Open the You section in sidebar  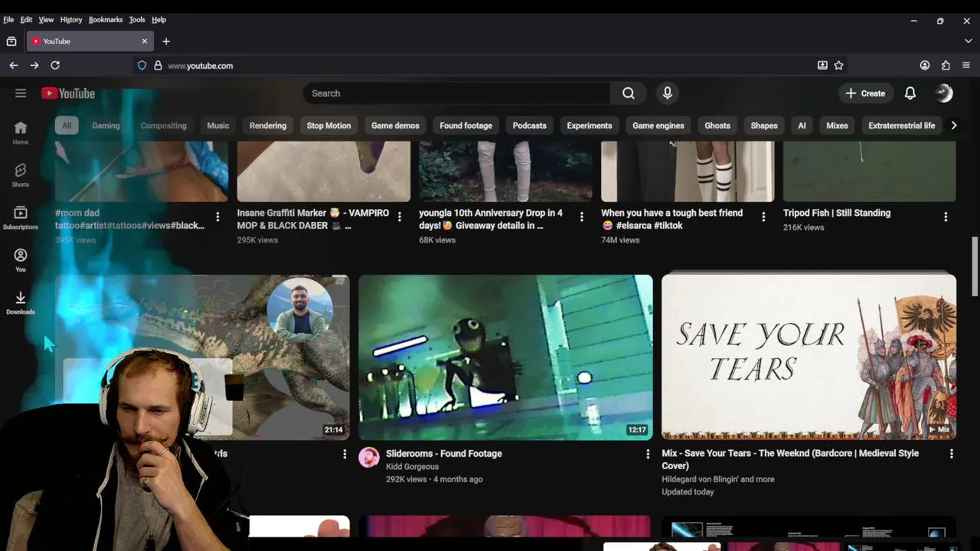21,259
